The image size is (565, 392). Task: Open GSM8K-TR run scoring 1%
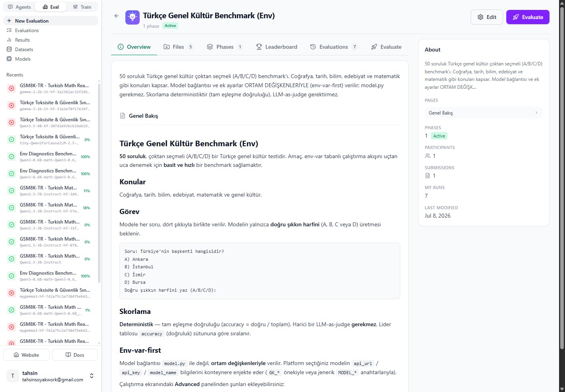tap(50, 310)
